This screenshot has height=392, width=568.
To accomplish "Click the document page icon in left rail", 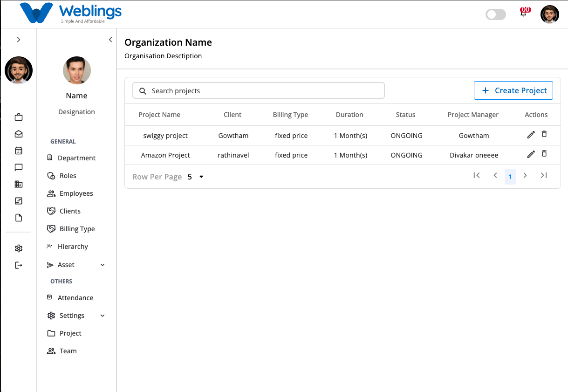I will coord(19,218).
